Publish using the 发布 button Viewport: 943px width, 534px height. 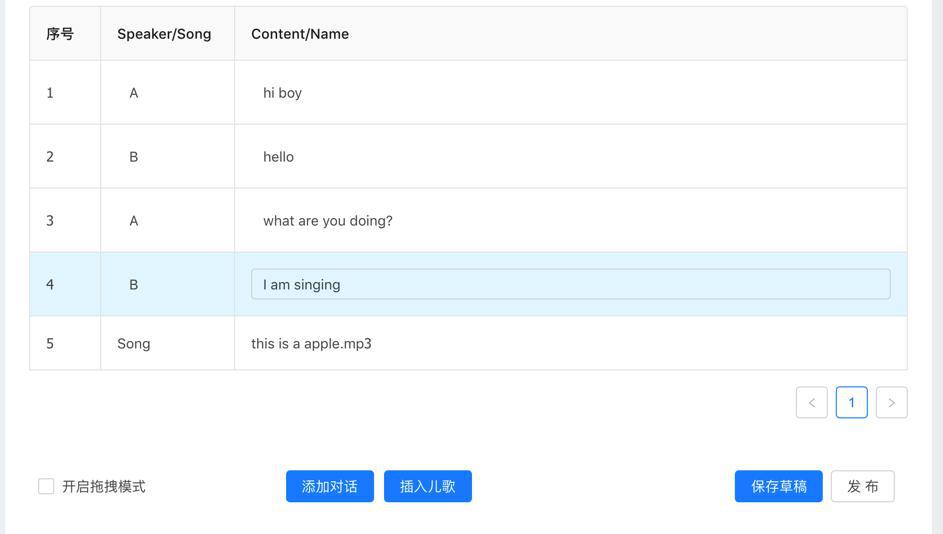[862, 486]
